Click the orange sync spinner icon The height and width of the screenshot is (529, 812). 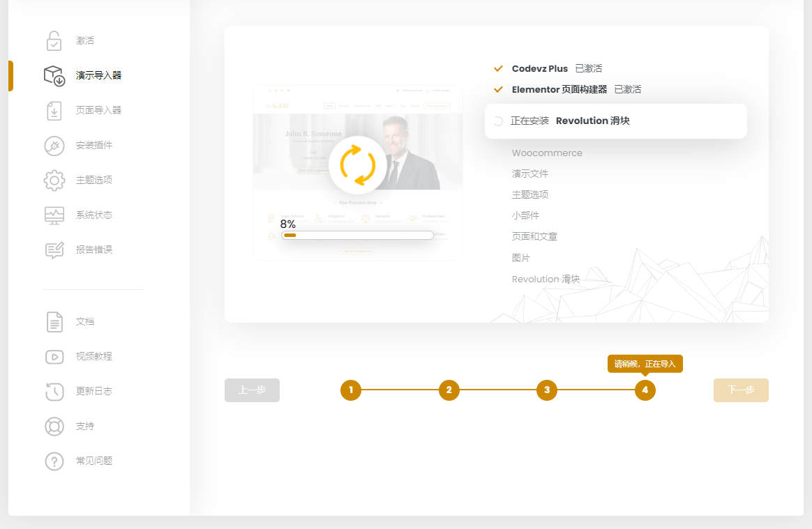(x=357, y=165)
